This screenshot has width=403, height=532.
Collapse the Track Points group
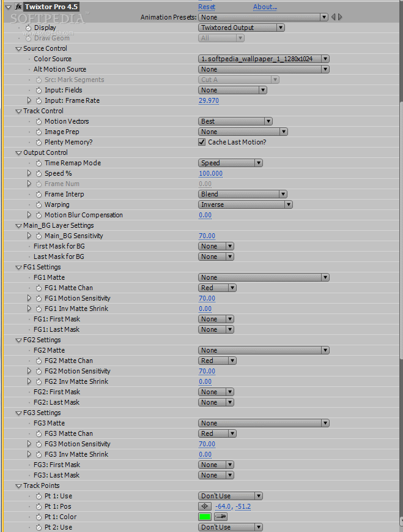point(18,486)
